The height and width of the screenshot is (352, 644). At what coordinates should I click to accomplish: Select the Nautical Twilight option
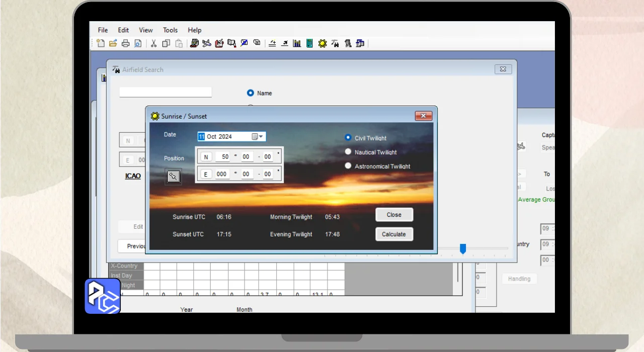[348, 151]
